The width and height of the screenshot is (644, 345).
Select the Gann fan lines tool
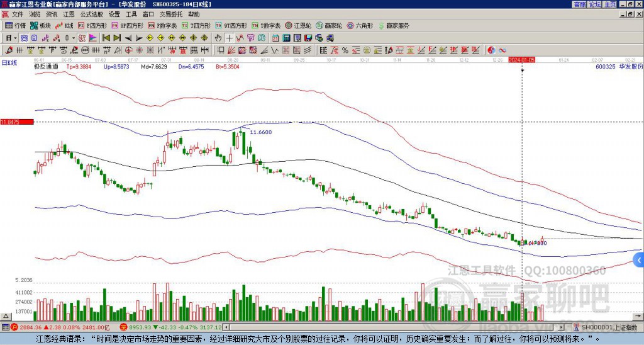231,50
